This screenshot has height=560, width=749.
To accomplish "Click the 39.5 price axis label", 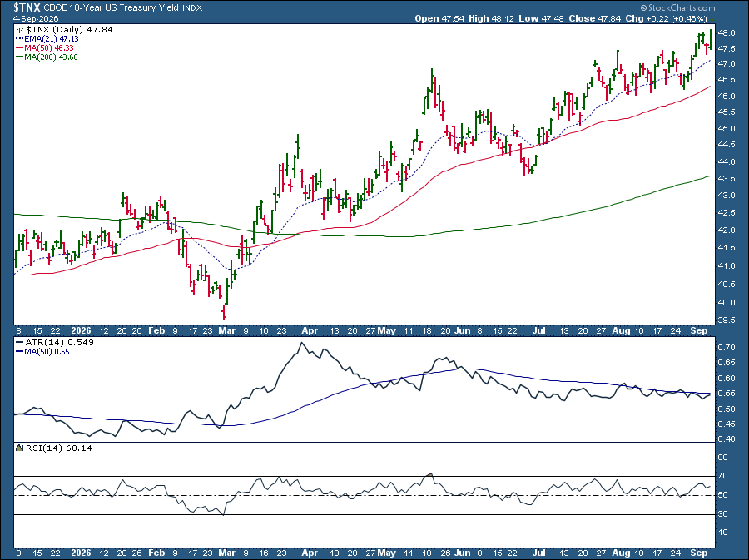I will (726, 320).
